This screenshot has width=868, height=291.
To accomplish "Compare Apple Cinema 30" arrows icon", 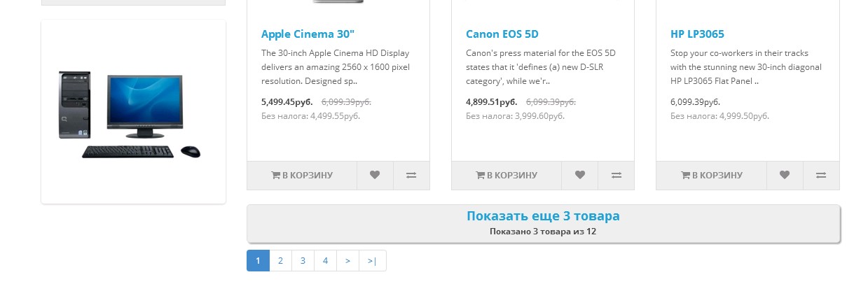I will tap(411, 176).
